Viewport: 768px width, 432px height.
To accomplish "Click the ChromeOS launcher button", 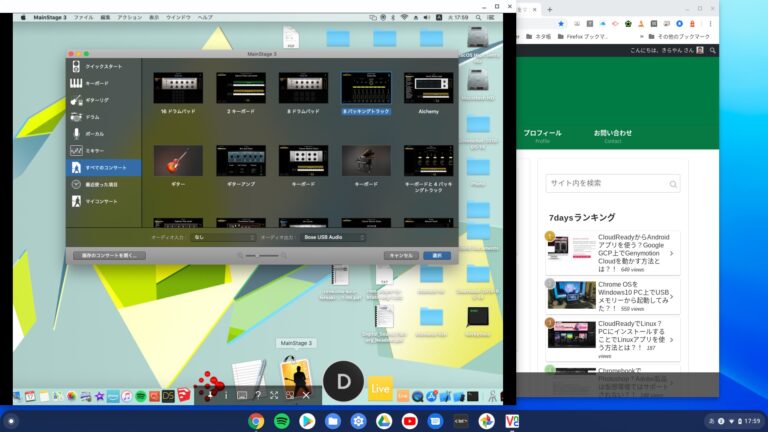I will click(11, 421).
